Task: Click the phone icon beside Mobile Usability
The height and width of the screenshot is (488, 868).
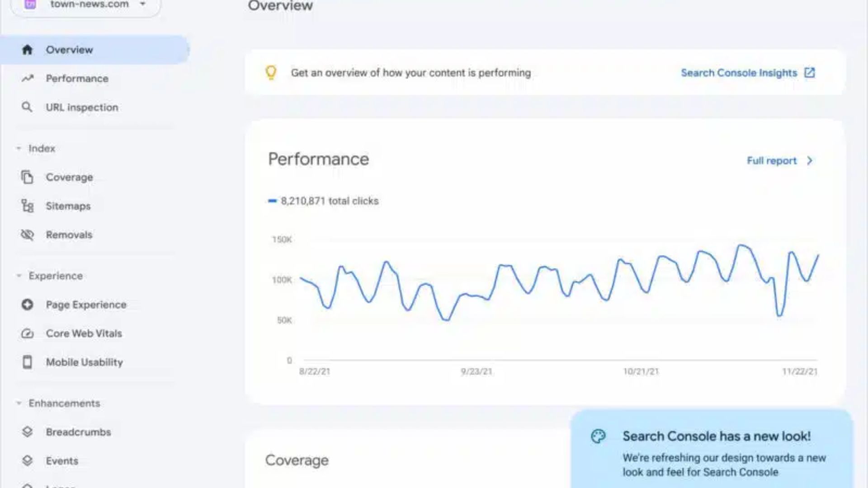Action: coord(27,362)
